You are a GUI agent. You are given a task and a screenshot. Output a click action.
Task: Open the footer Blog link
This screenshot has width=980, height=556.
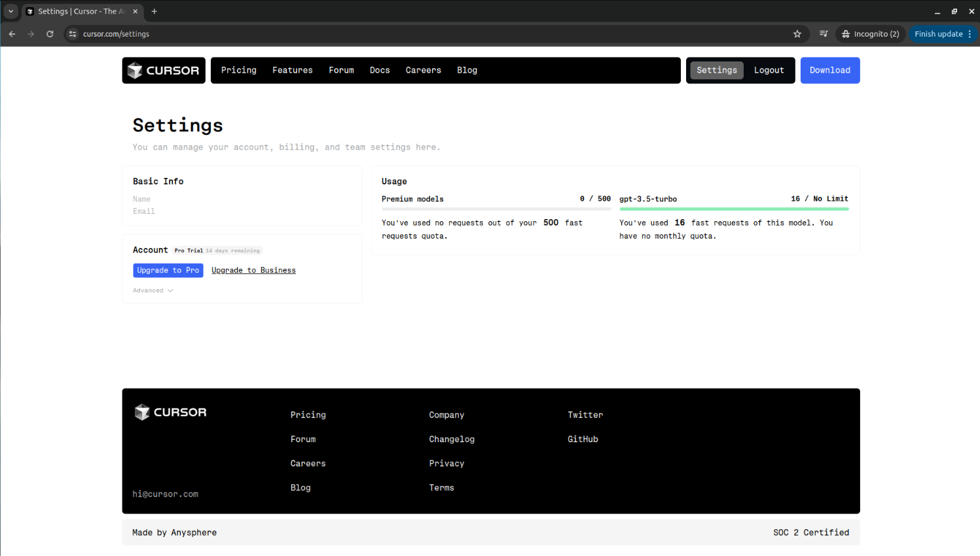[x=300, y=487]
